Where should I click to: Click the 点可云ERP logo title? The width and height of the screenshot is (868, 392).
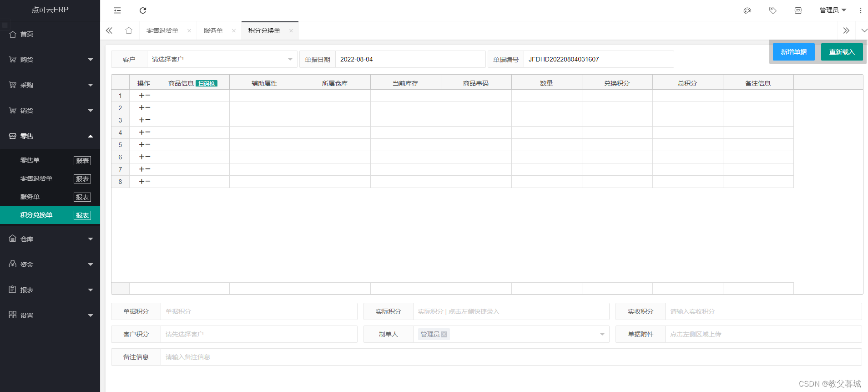pos(50,10)
